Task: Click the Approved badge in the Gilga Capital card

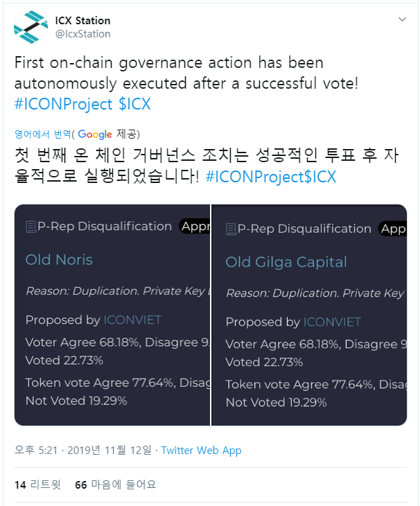Action: pos(392,229)
